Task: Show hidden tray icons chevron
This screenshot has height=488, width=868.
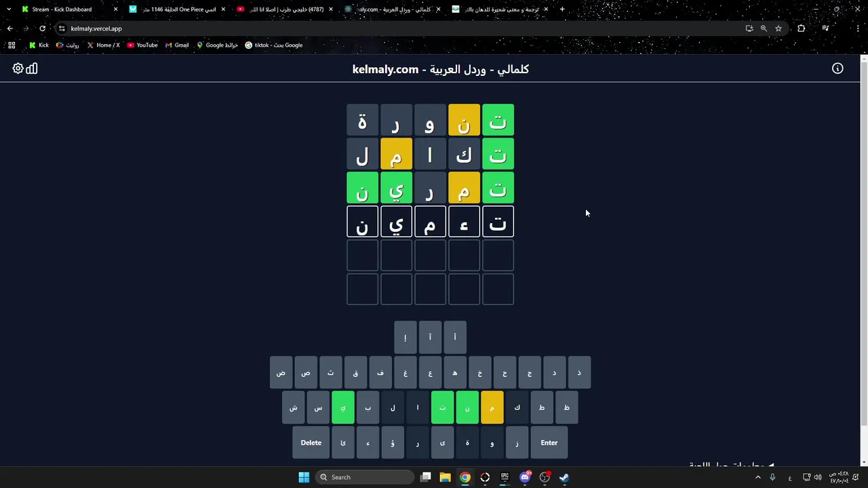Action: (x=758, y=477)
